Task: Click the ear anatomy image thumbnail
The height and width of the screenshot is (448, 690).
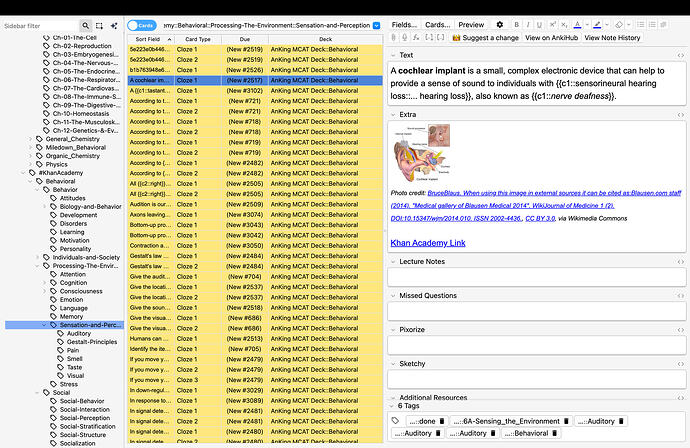Action: pyautogui.click(x=422, y=153)
